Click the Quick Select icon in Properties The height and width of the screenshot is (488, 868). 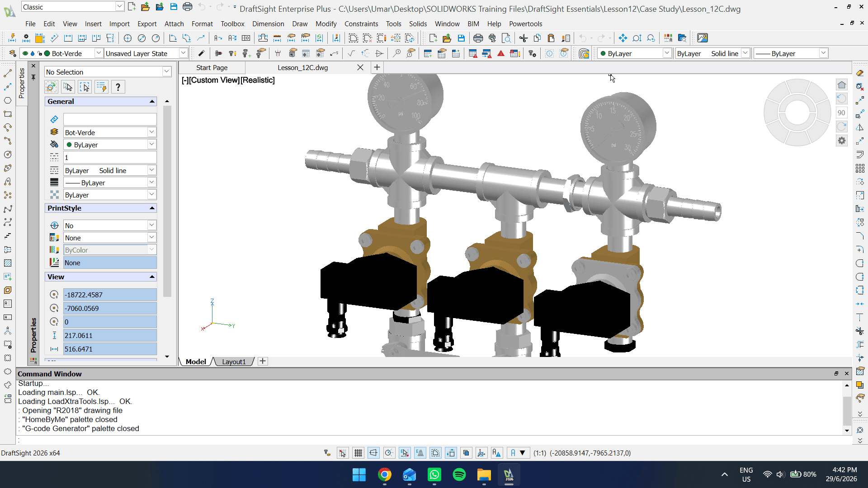(101, 87)
